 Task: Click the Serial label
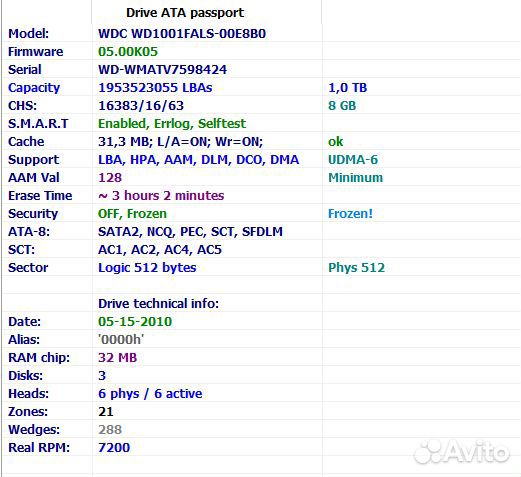click(25, 70)
